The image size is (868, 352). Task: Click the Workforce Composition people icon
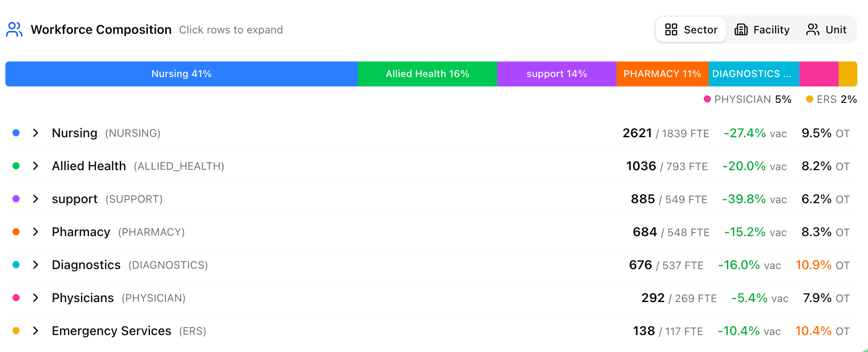pos(14,29)
